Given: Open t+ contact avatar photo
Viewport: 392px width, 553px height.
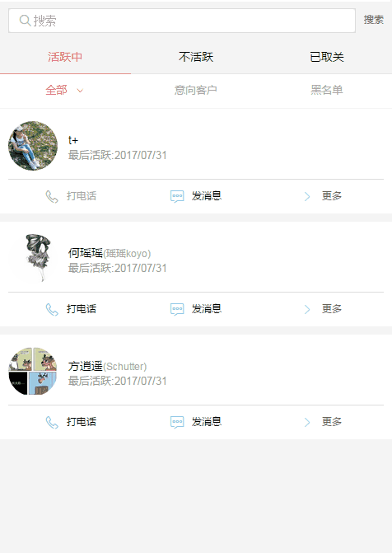Looking at the screenshot, I should (x=33, y=146).
